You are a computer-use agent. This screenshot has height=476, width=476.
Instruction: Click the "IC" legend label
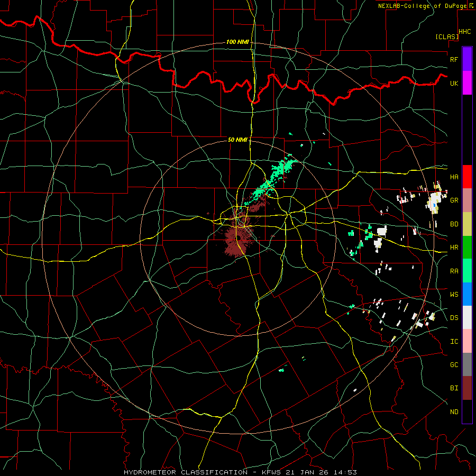point(454,342)
